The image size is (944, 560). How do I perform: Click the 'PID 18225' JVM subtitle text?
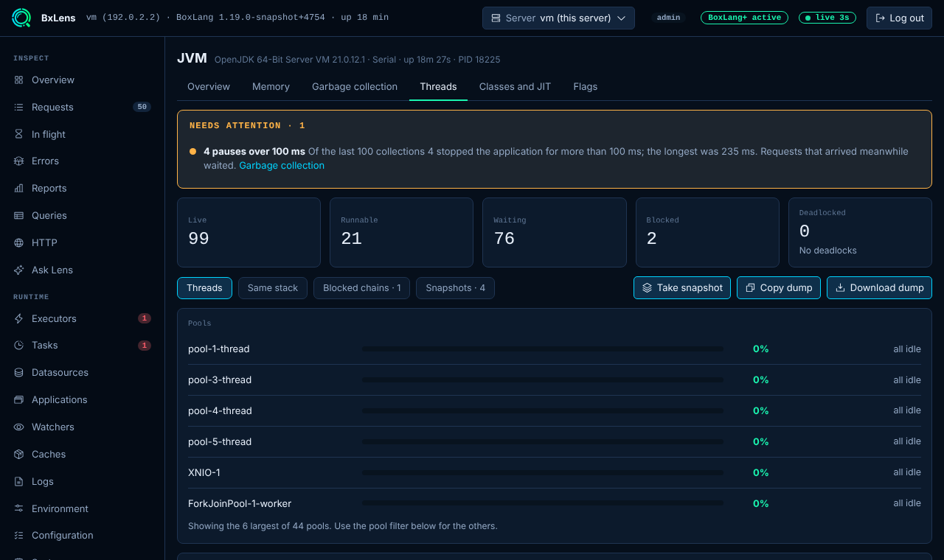[479, 60]
